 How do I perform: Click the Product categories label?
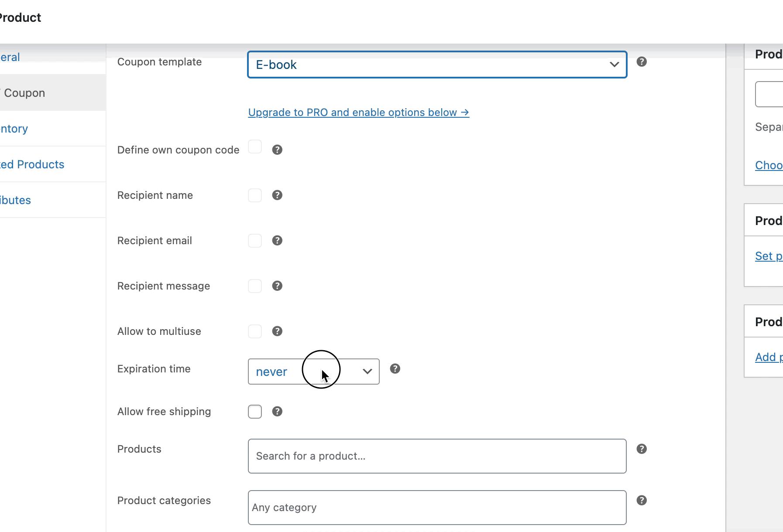(x=164, y=501)
